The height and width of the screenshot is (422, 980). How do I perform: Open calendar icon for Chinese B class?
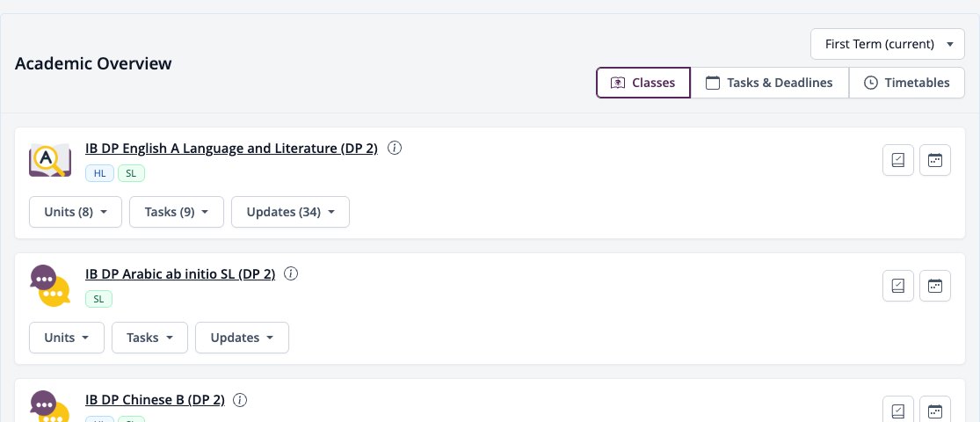coord(935,409)
